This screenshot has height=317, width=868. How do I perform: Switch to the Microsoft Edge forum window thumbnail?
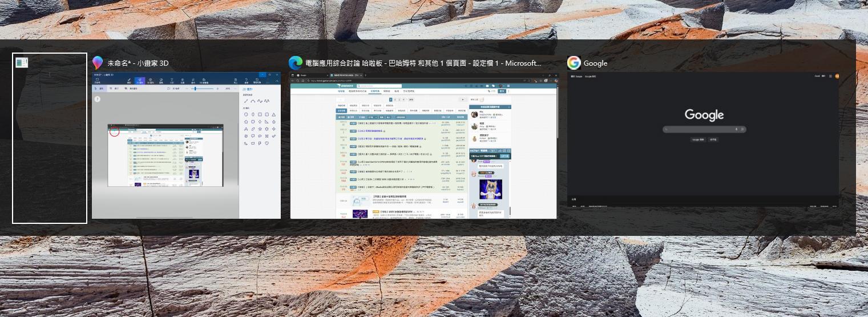[x=423, y=145]
